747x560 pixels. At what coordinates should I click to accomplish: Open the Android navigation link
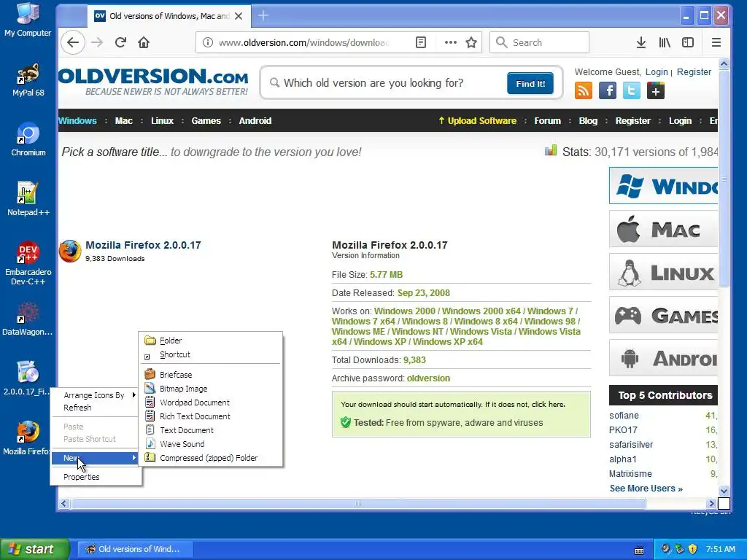click(255, 121)
